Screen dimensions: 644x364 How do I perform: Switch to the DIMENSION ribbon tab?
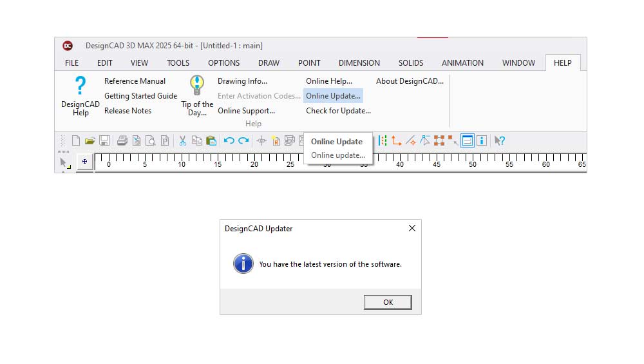[359, 62]
